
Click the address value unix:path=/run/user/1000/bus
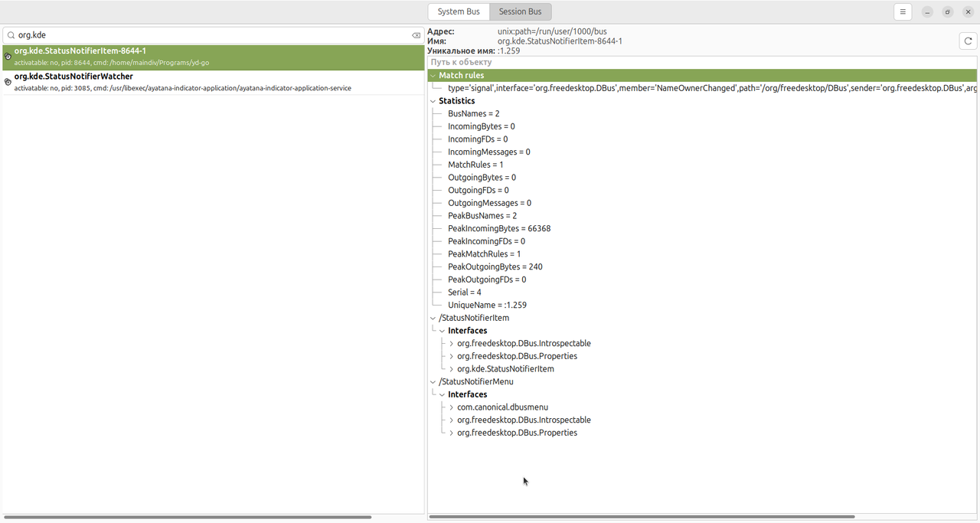tap(552, 31)
